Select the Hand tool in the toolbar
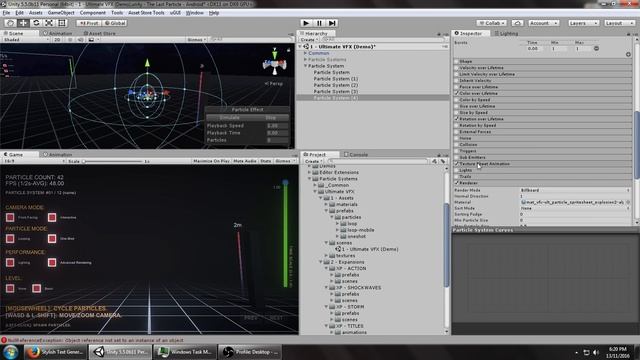The height and width of the screenshot is (360, 640). click(x=11, y=23)
